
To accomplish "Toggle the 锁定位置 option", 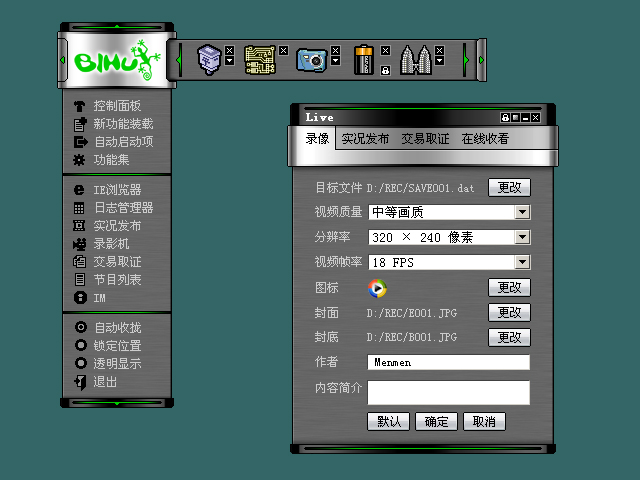I will pyautogui.click(x=81, y=345).
